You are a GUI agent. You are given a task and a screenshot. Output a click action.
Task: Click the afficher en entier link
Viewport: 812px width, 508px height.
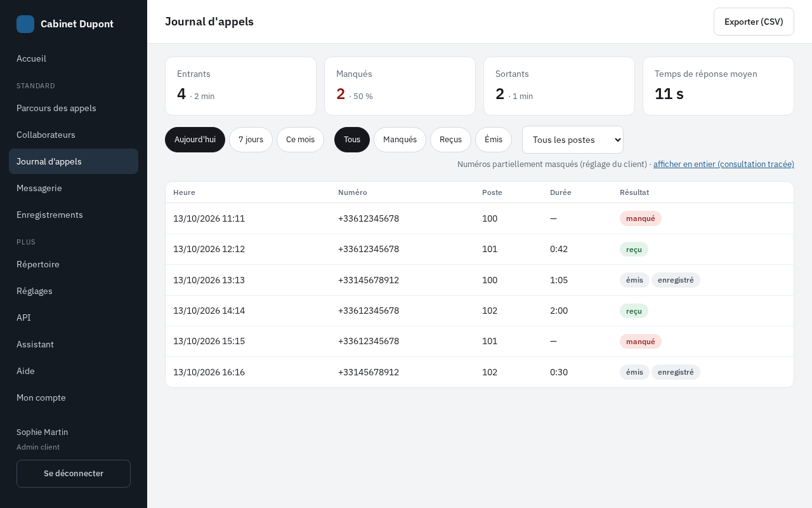point(724,164)
